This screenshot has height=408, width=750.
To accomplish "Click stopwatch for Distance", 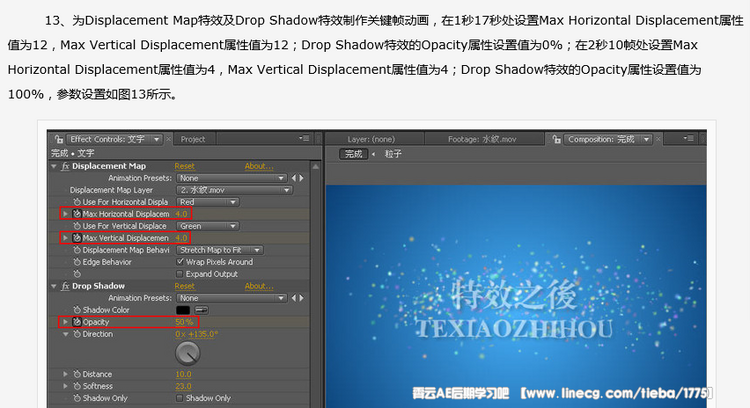I will (x=77, y=374).
